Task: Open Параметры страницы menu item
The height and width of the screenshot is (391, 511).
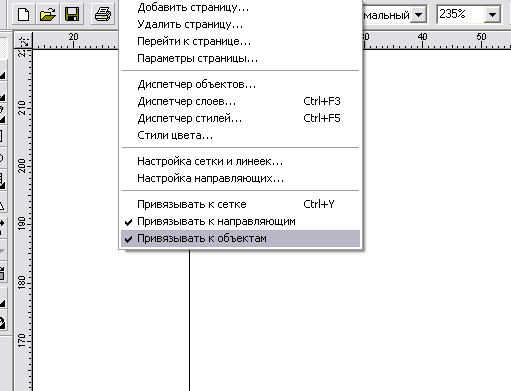Action: tap(241, 58)
